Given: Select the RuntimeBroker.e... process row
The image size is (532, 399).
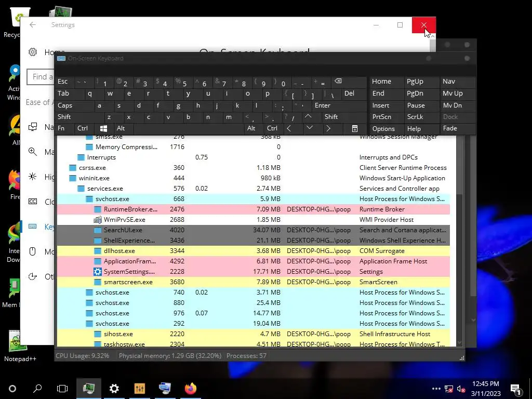Looking at the screenshot, I should pyautogui.click(x=254, y=209).
